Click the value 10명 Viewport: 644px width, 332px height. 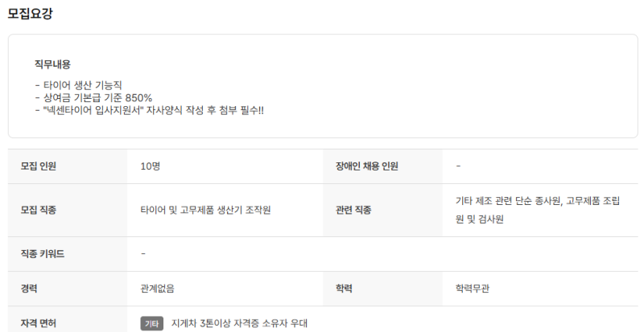tap(151, 166)
